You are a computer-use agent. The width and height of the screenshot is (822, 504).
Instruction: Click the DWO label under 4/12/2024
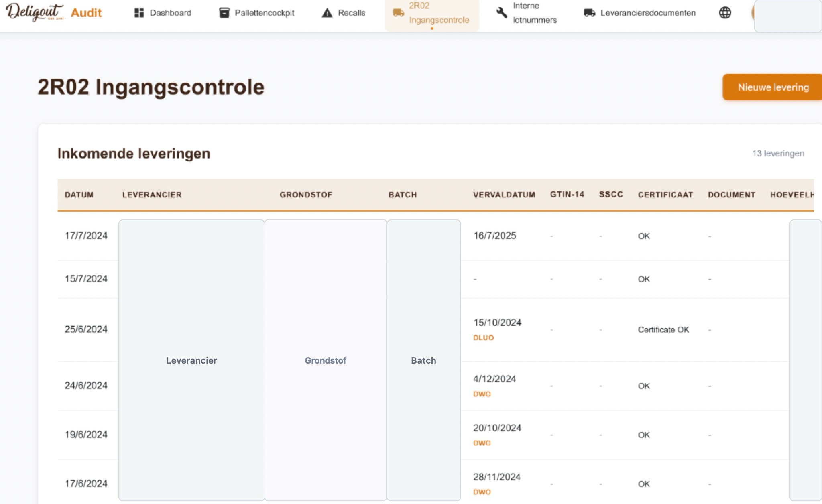pos(482,394)
